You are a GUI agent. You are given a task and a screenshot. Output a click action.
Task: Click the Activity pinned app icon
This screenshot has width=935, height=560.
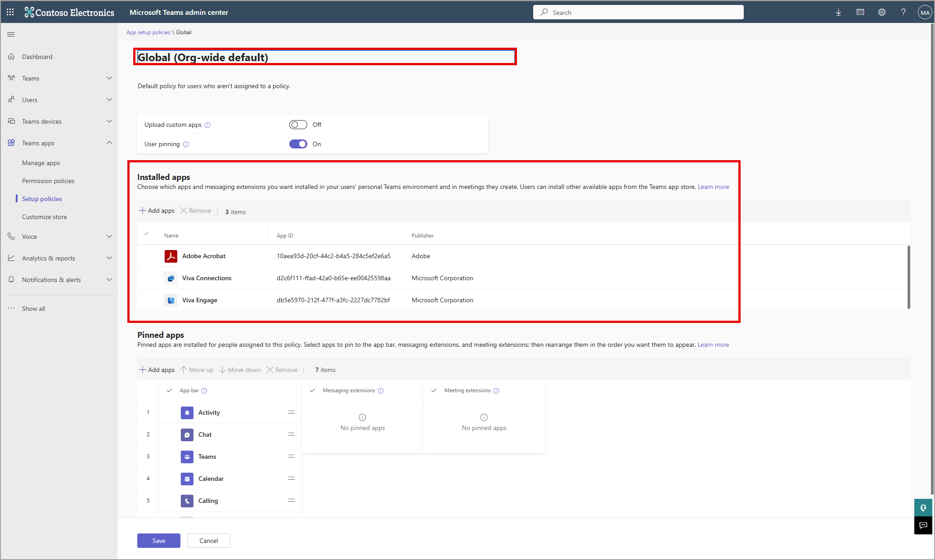[187, 412]
